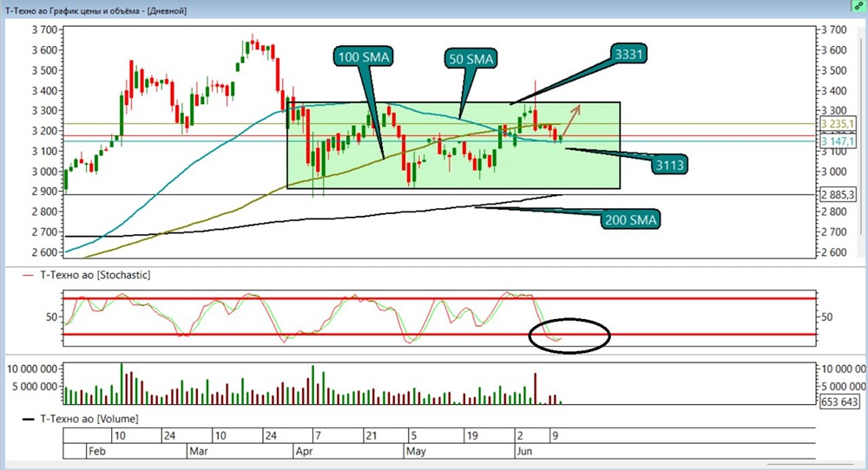Click the 3 600 label on the left price axis
The height and width of the screenshot is (470, 868).
44,49
